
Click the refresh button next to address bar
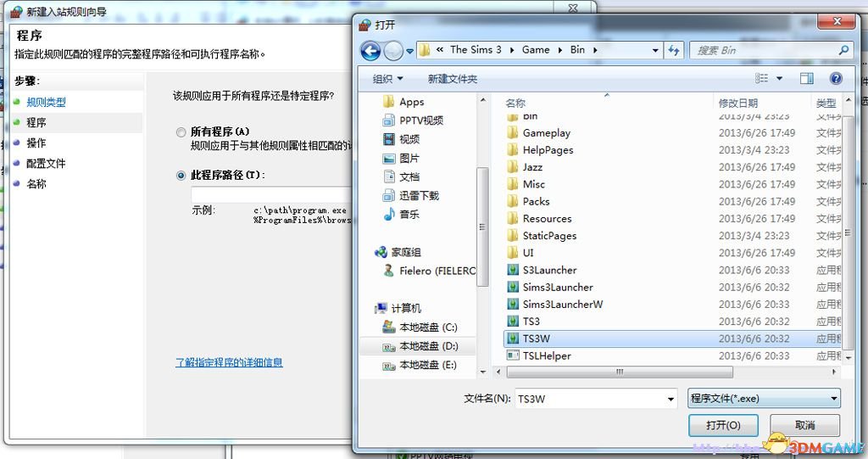(674, 50)
